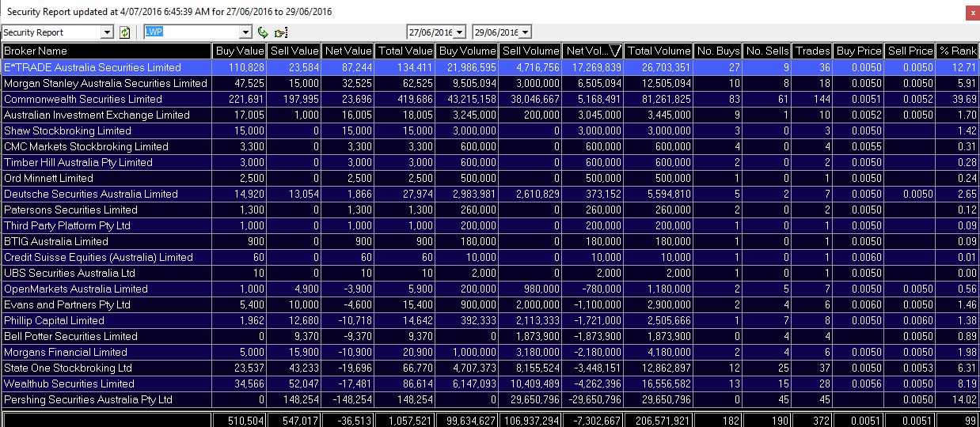Select Morgan Stanley Australia Securities Limited row
The image size is (980, 427).
tap(490, 83)
